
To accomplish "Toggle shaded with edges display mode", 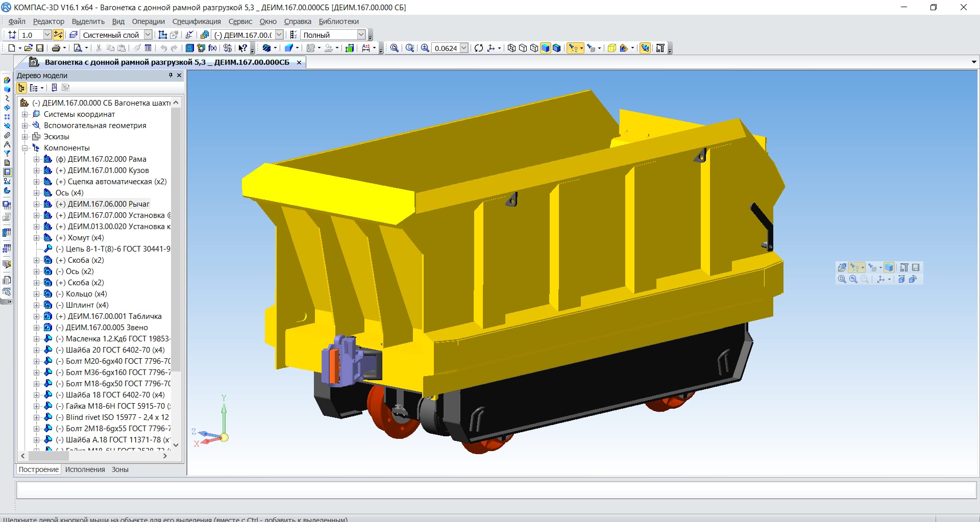I will [x=557, y=48].
